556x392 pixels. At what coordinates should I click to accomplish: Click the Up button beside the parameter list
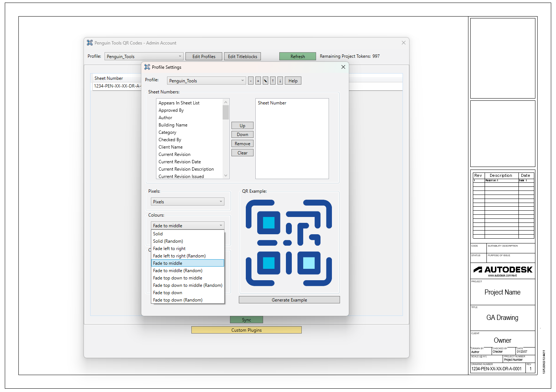242,125
